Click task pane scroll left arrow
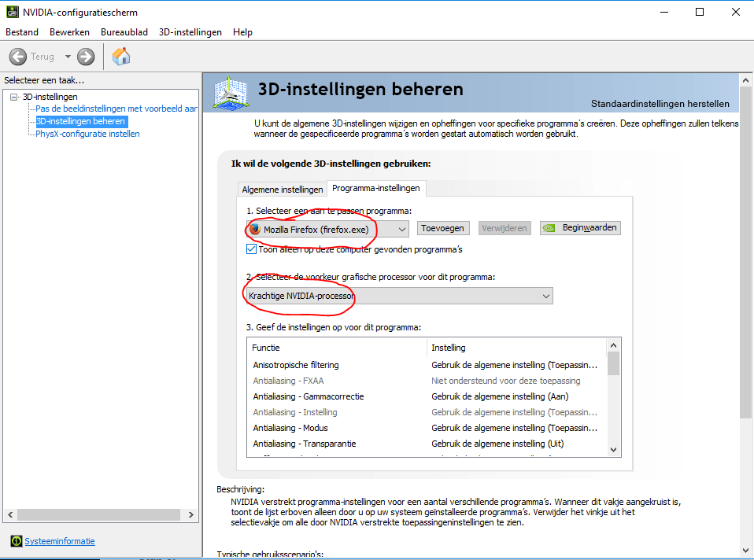This screenshot has width=754, height=560. click(10, 514)
